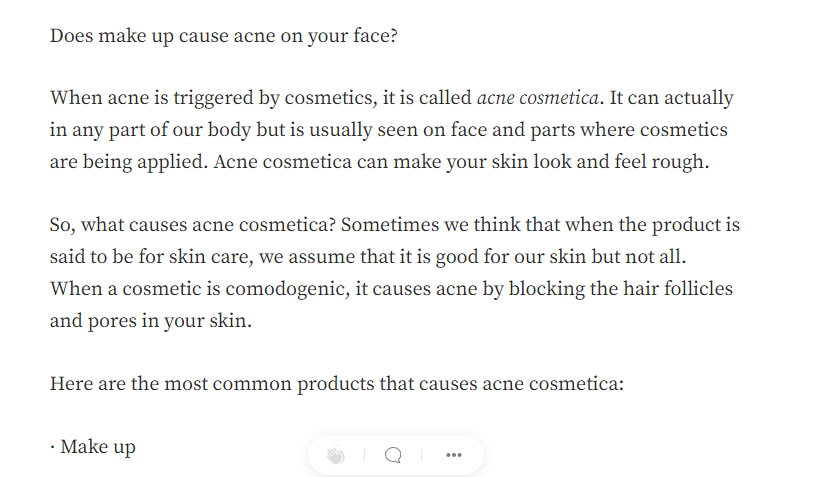
Task: Click the line ending "and pores in your skin."
Action: 150,321
